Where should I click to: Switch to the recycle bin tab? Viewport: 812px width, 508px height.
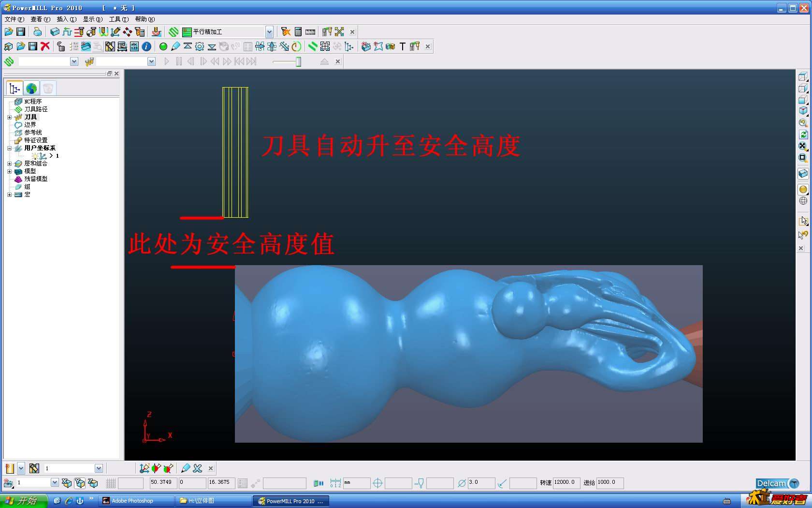point(48,89)
